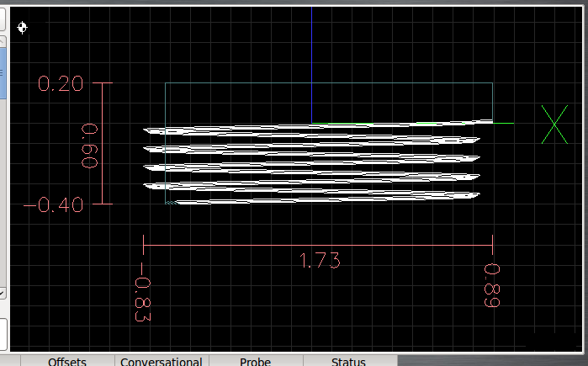Viewport: 588px width, 366px height.
Task: Switch to the Conversational tab
Action: pos(162,361)
